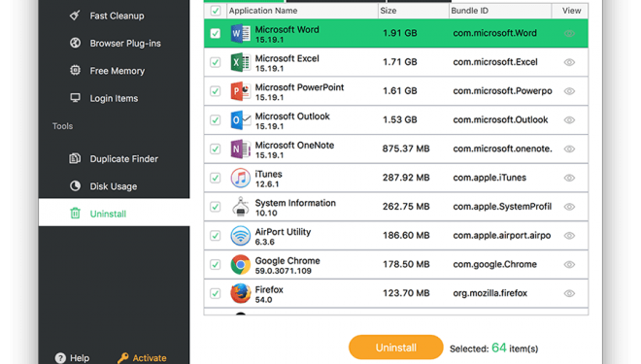The height and width of the screenshot is (364, 641).
Task: Click the Activate link
Action: [150, 358]
